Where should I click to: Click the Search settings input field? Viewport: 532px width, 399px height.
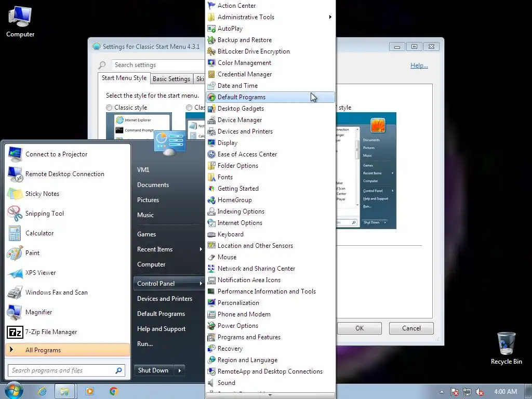tap(158, 65)
